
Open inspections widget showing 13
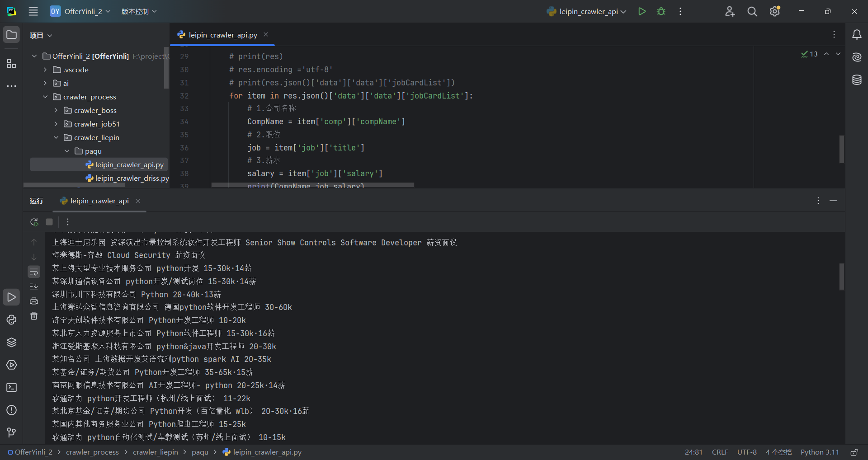coord(809,54)
